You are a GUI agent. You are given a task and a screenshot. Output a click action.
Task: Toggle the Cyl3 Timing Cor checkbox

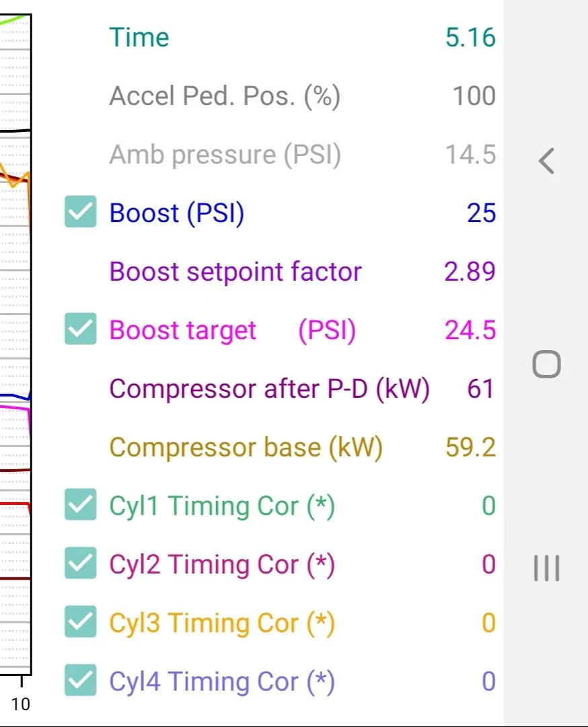pos(81,621)
